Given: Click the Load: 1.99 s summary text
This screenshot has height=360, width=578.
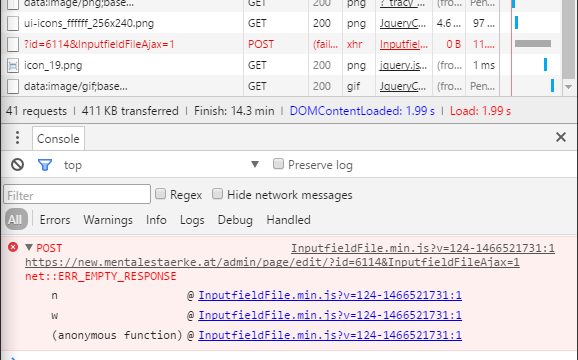Looking at the screenshot, I should tap(480, 111).
